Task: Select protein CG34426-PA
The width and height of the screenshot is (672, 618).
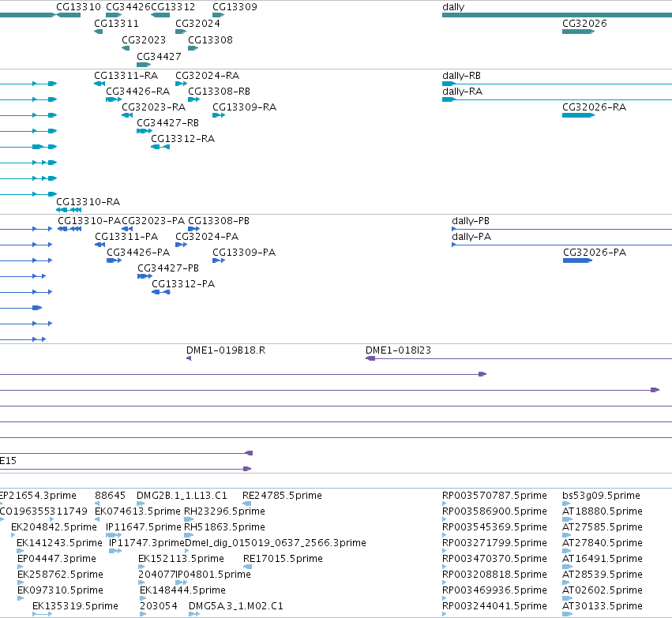Action: click(x=138, y=253)
